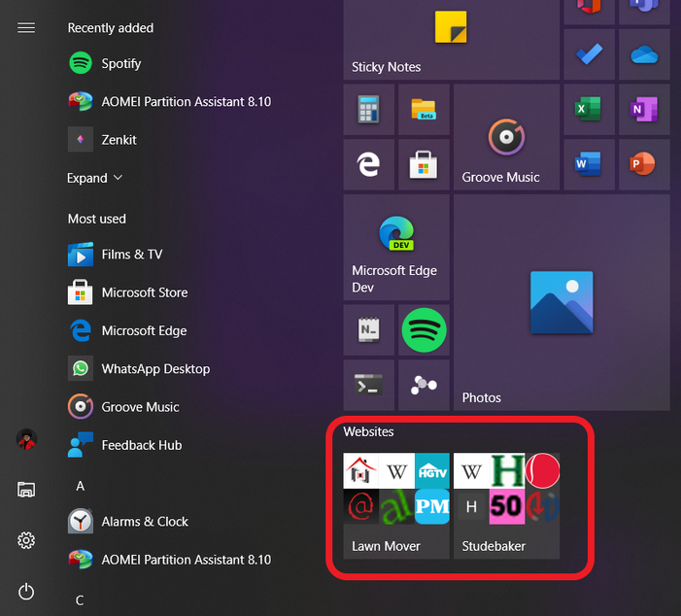The height and width of the screenshot is (616, 681).
Task: Open the OneDrive cloud tile
Action: pyautogui.click(x=644, y=54)
